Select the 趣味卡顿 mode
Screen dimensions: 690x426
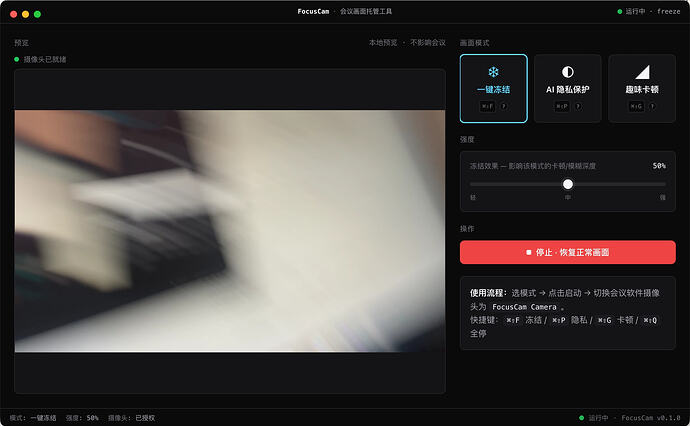pyautogui.click(x=642, y=88)
